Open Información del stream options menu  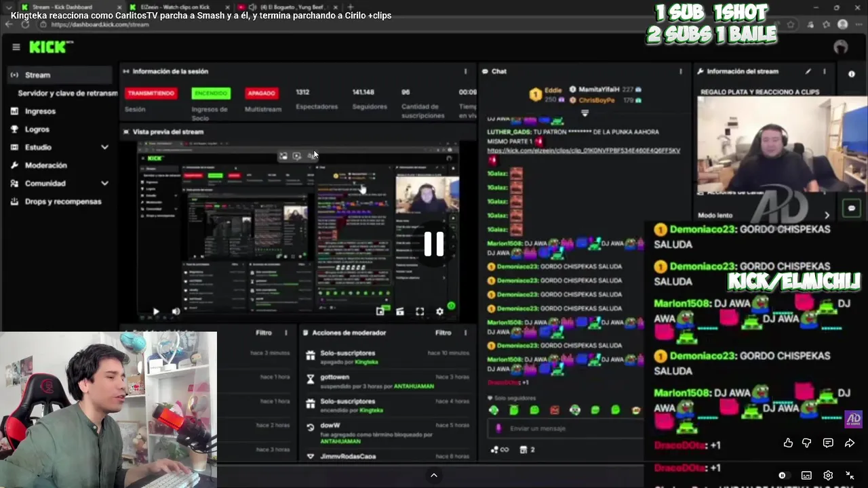[825, 71]
